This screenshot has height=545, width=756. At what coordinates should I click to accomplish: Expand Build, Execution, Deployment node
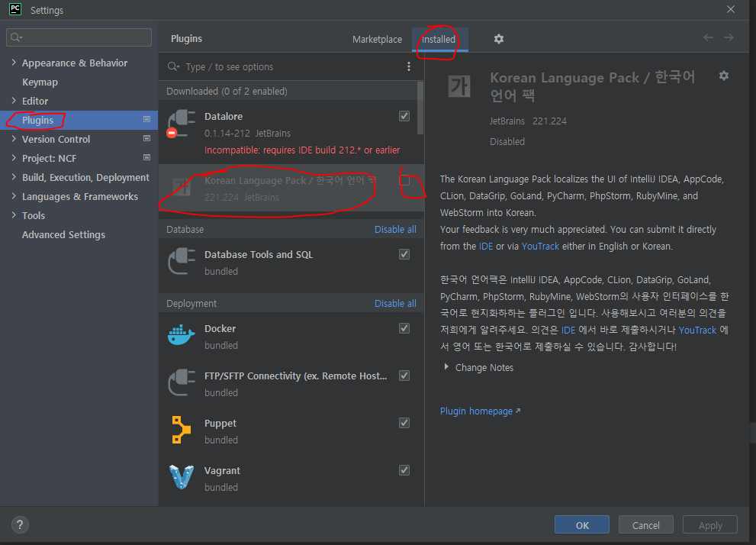tap(14, 177)
